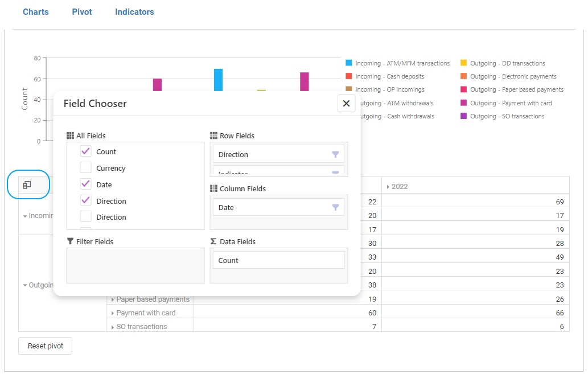This screenshot has height=382, width=588.
Task: Click the Reset pivot button
Action: coord(46,346)
